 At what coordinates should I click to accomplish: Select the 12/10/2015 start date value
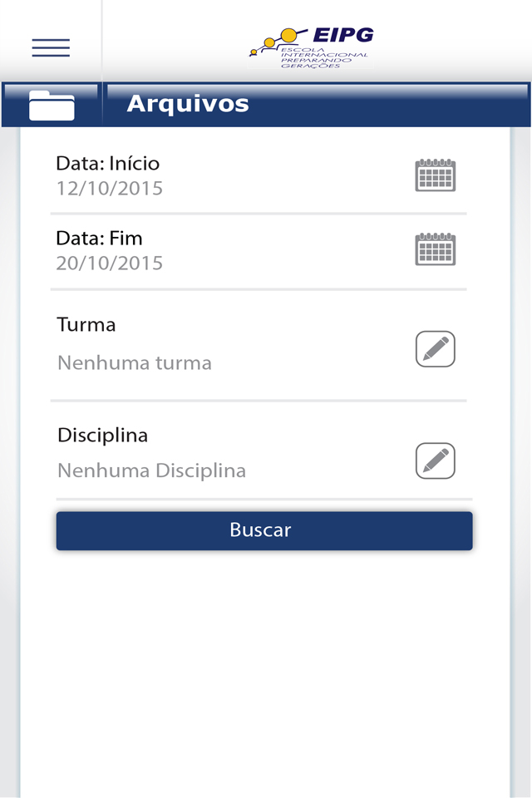(x=110, y=189)
